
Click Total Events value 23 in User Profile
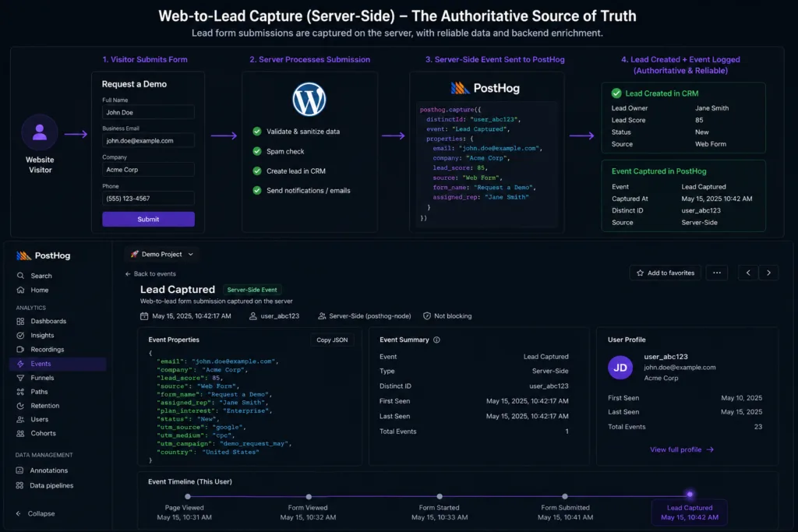coord(757,427)
